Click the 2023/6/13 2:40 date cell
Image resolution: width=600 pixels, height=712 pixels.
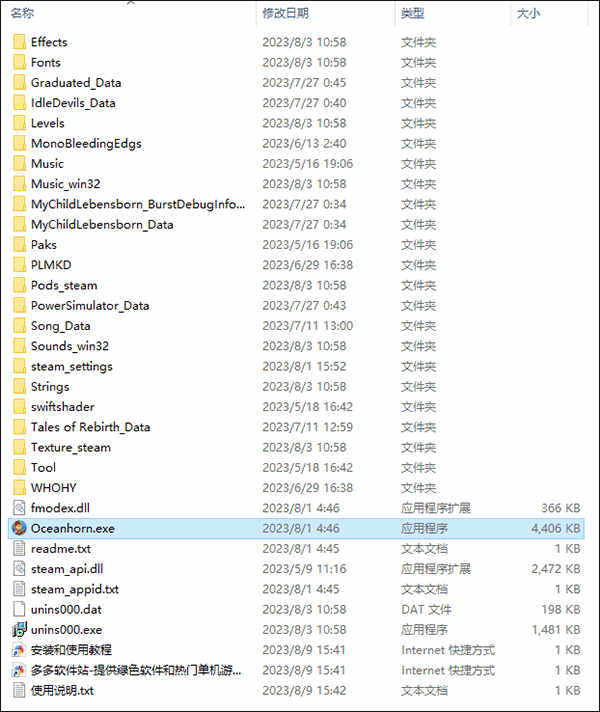304,143
